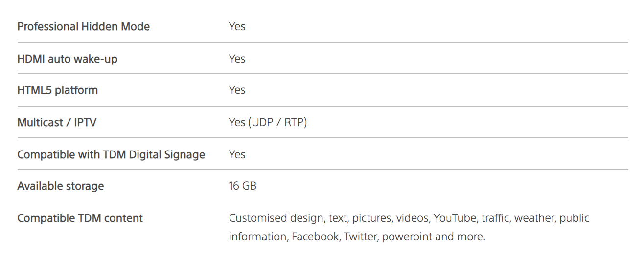Click the word Facebook in TDM content
This screenshot has width=644, height=258.
click(315, 237)
